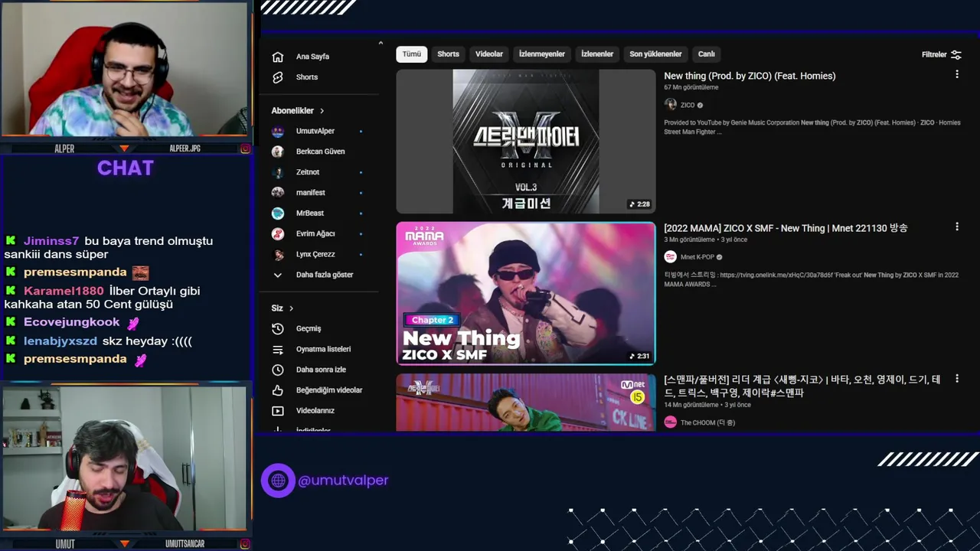Click Karamel1880 username in chat
Viewport: 980px width, 551px height.
pyautogui.click(x=64, y=291)
